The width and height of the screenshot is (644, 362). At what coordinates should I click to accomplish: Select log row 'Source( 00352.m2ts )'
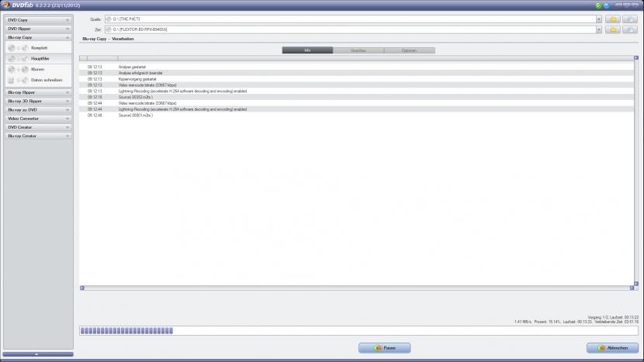pyautogui.click(x=356, y=97)
